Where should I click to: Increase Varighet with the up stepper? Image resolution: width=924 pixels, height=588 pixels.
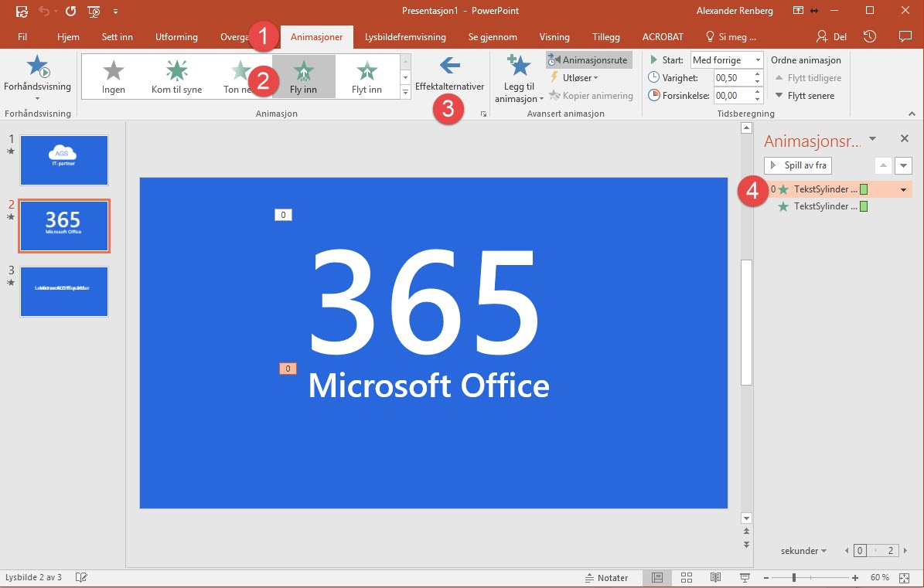tap(758, 74)
